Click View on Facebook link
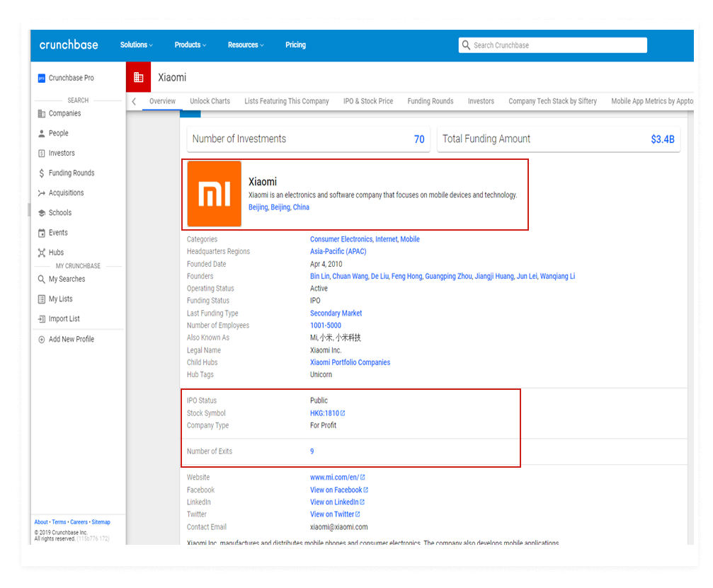713x588 pixels. click(x=336, y=490)
